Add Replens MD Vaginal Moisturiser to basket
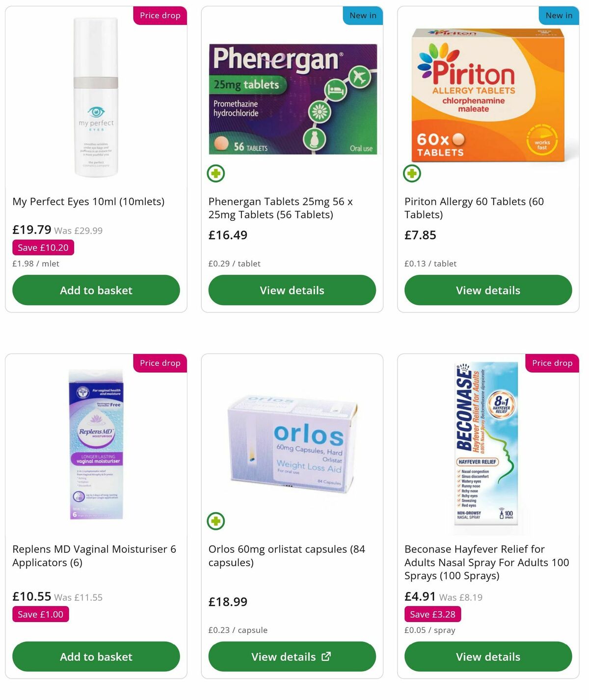Viewport: 589px width, 700px height. [x=96, y=656]
